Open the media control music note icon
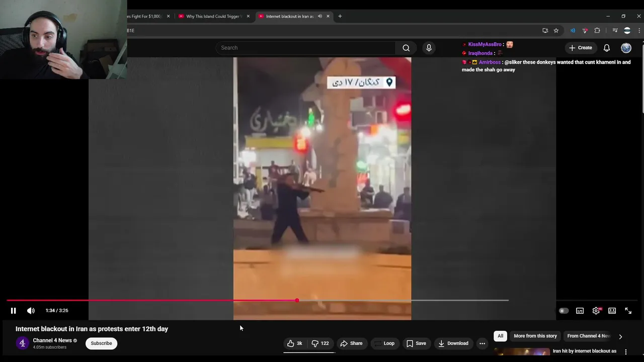644x362 pixels. tap(615, 31)
